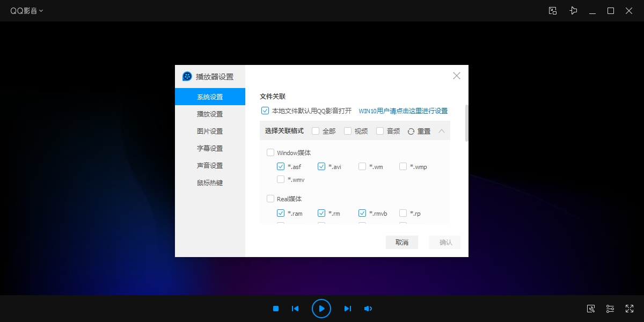Viewport: 644px width, 322px height.
Task: Mute the volume speaker icon
Action: point(368,309)
